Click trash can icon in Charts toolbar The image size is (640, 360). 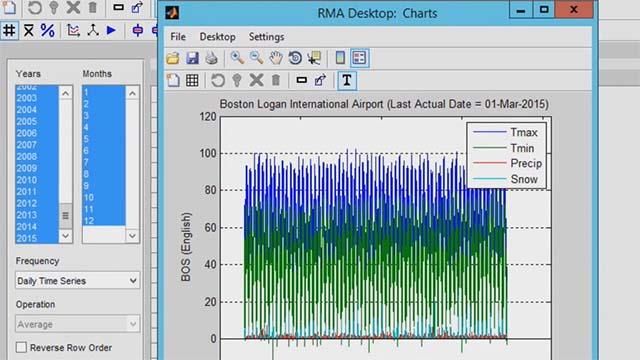click(276, 80)
